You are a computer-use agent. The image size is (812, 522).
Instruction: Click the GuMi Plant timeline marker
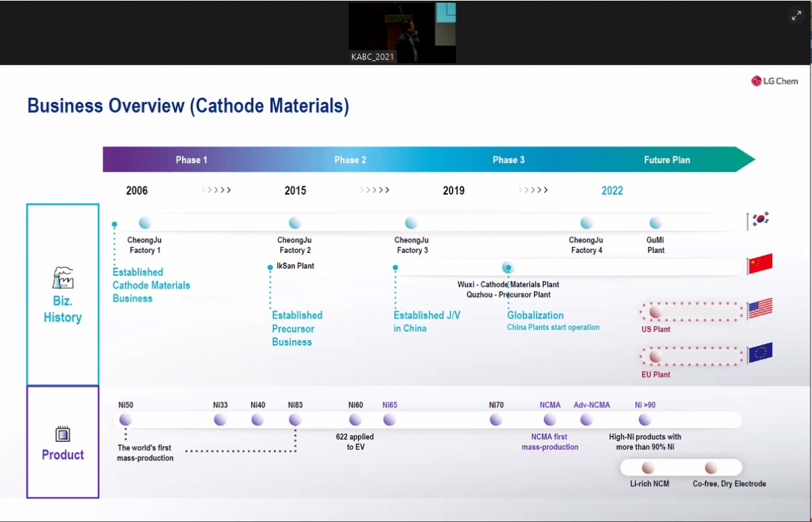point(655,223)
